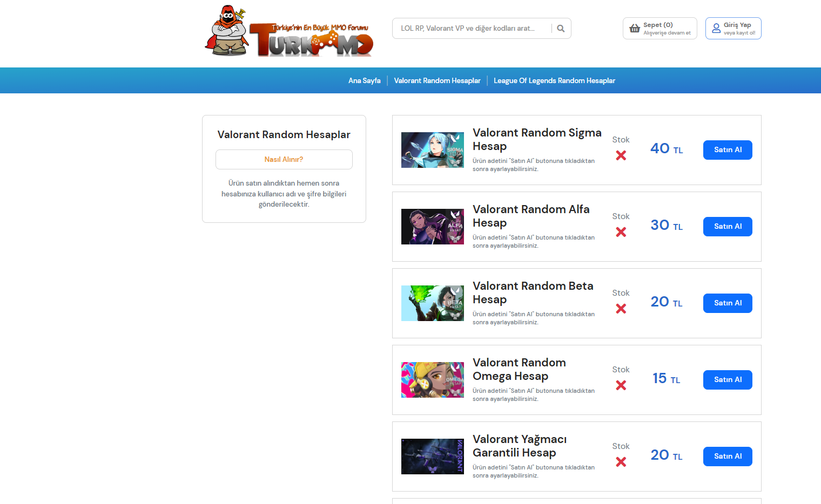Click the red X stock icon for Sigma Hesap
The height and width of the screenshot is (504, 821).
click(621, 155)
